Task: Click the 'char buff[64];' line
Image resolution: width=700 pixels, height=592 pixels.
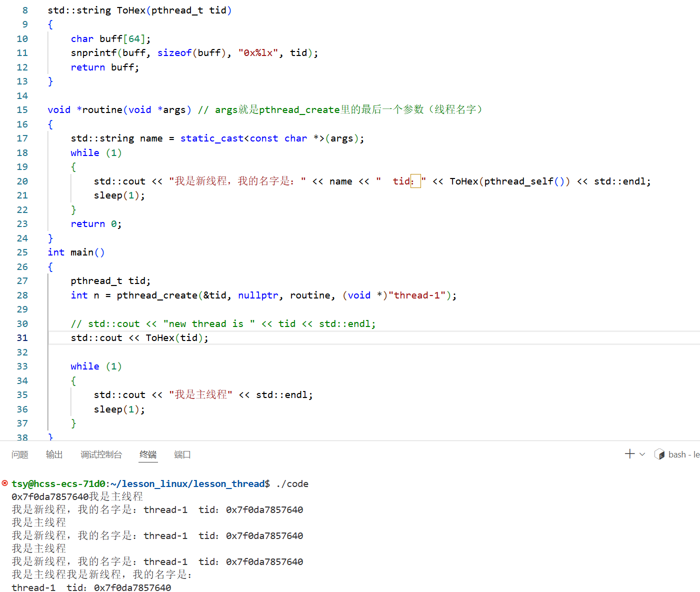Action: coord(110,39)
